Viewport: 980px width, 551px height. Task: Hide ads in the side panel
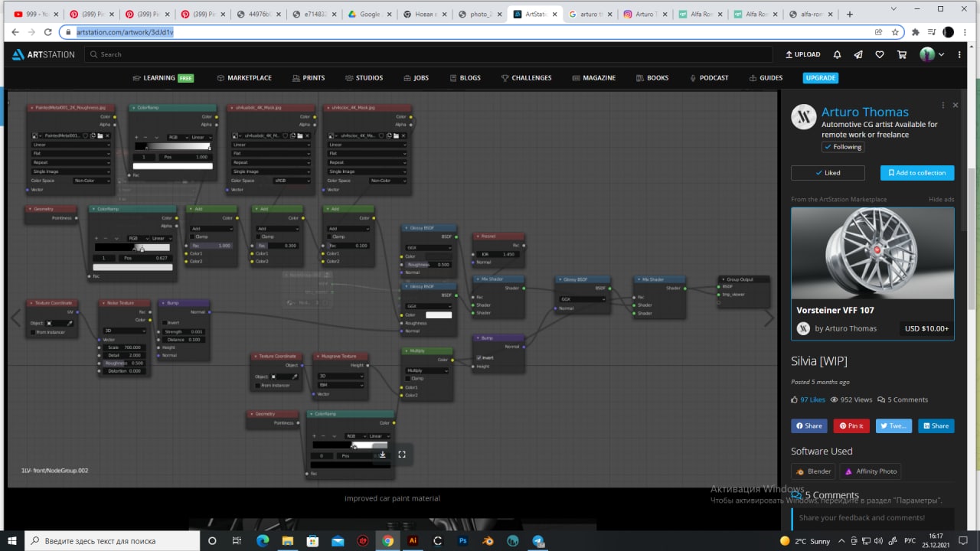click(942, 200)
